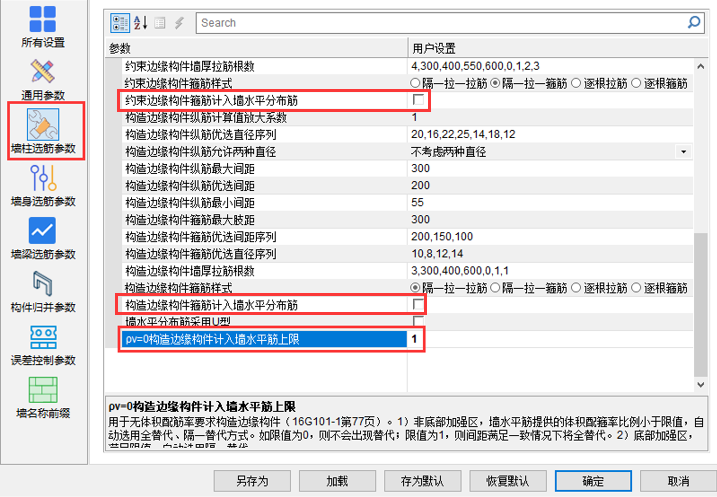Toggle 构造边缘构件箍筋计入墙水平分布筋 checkbox
This screenshot has width=717, height=497.
(418, 304)
